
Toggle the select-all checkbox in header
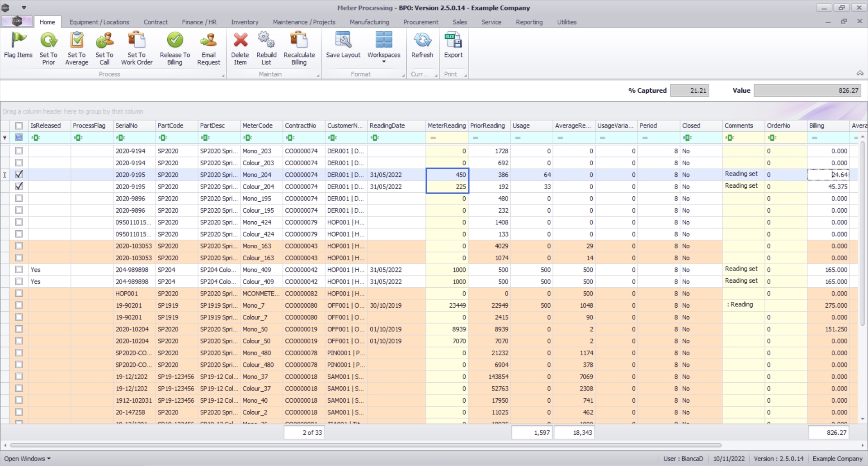tap(19, 126)
